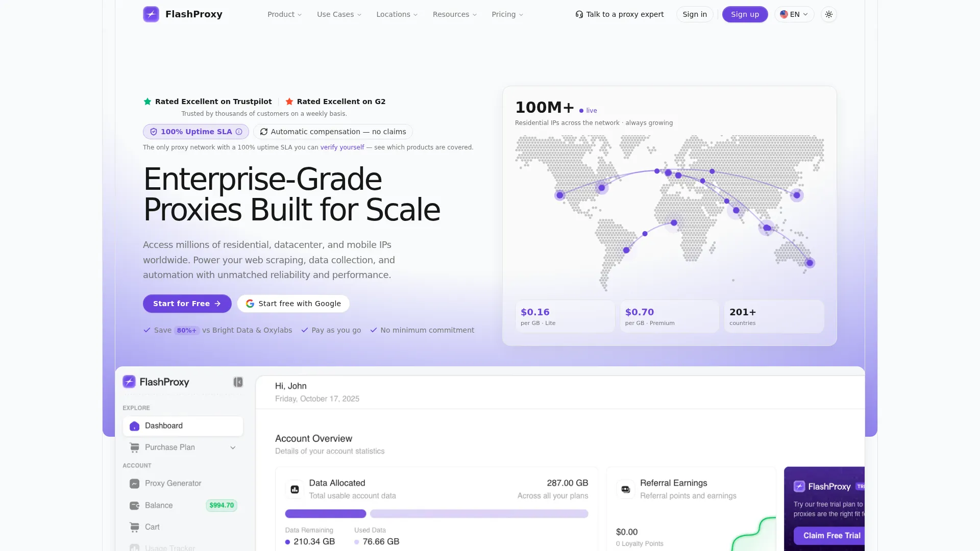
Task: Open Cart in sidebar
Action: [x=183, y=527]
